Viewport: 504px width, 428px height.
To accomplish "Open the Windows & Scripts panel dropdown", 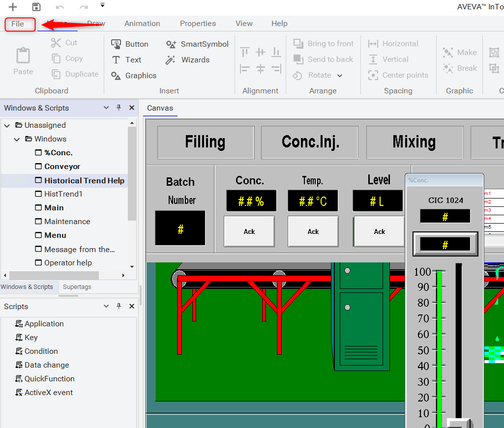I will [106, 108].
